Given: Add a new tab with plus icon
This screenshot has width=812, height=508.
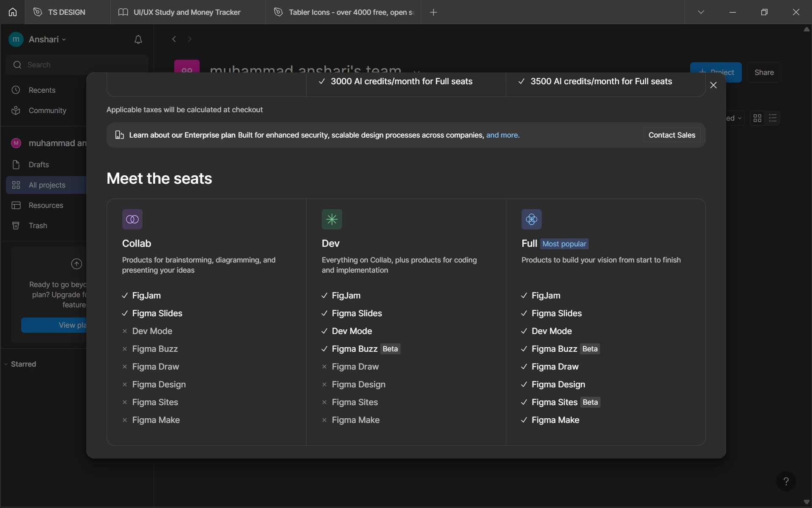Looking at the screenshot, I should [433, 12].
